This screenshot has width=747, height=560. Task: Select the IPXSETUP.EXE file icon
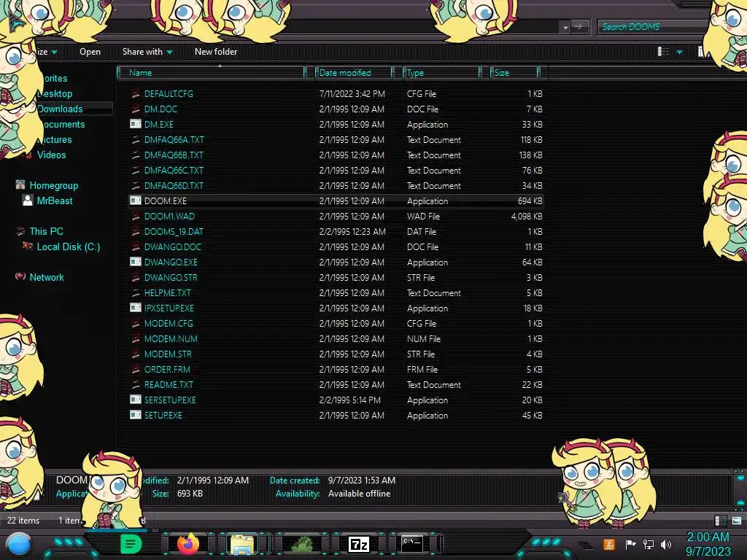pyautogui.click(x=135, y=308)
